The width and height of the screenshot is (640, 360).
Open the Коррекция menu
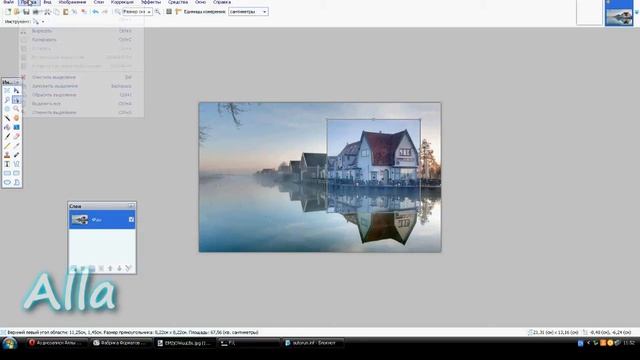coord(122,2)
